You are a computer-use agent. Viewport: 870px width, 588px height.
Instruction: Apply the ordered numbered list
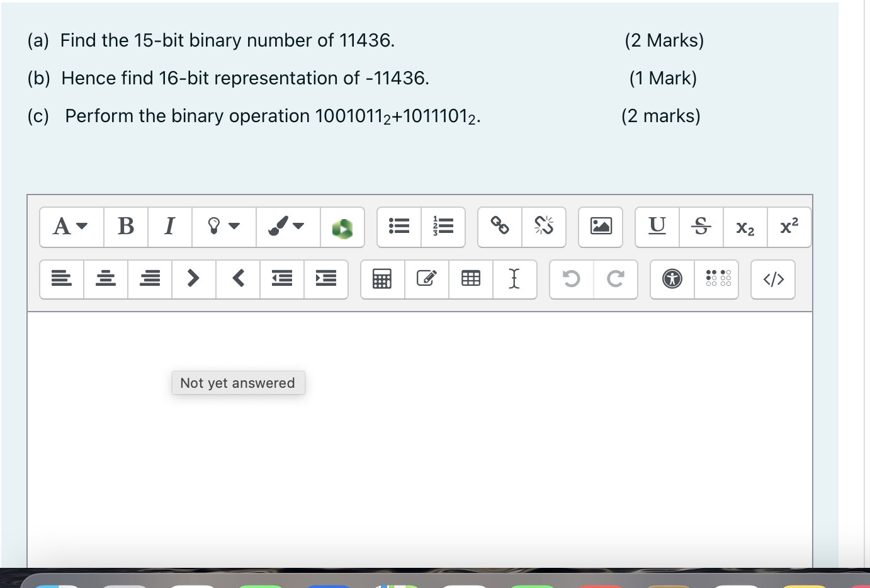(443, 225)
